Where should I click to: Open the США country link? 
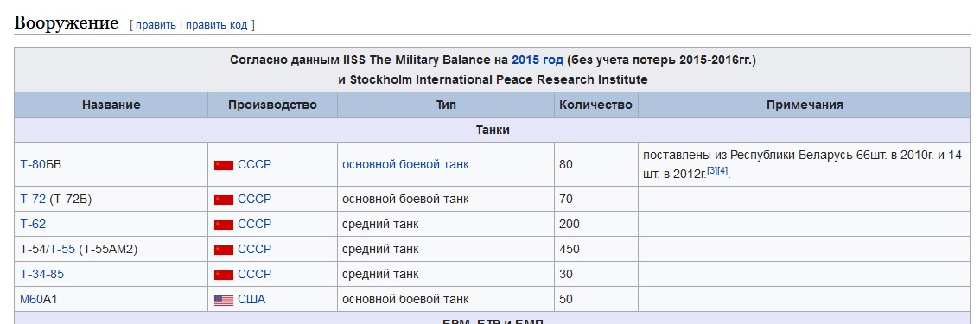coord(251,299)
